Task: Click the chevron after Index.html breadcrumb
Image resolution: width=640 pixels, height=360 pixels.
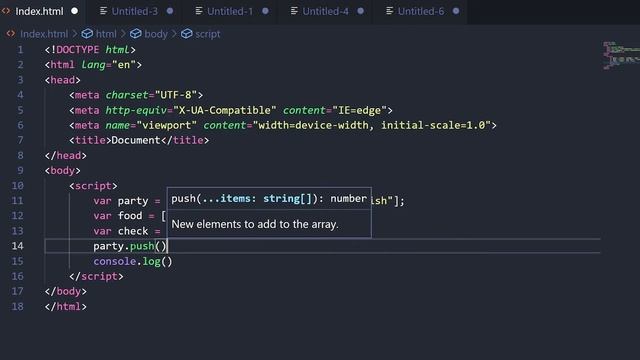Action: [x=75, y=34]
